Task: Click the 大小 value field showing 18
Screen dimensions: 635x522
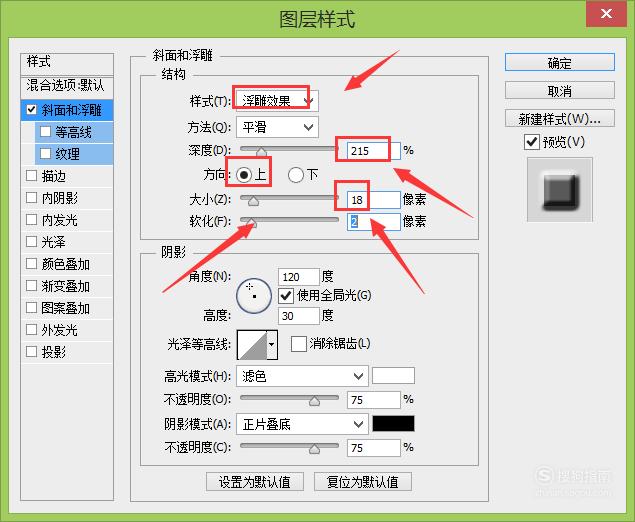Action: point(374,200)
